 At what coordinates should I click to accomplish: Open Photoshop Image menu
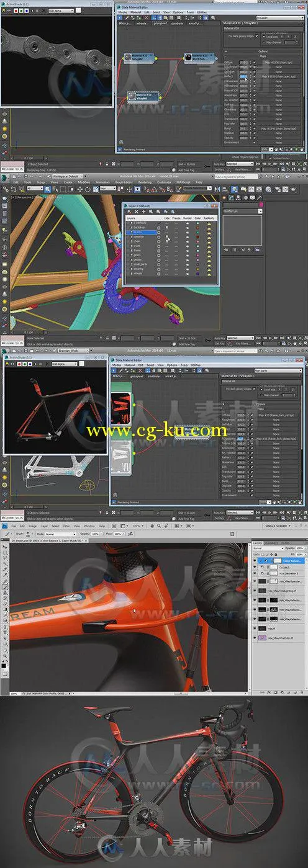point(32,526)
